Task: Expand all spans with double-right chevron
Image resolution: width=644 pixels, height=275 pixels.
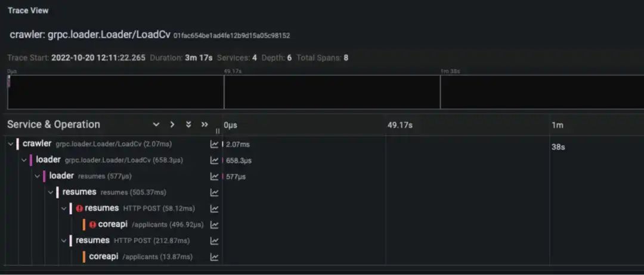Action: click(x=205, y=124)
